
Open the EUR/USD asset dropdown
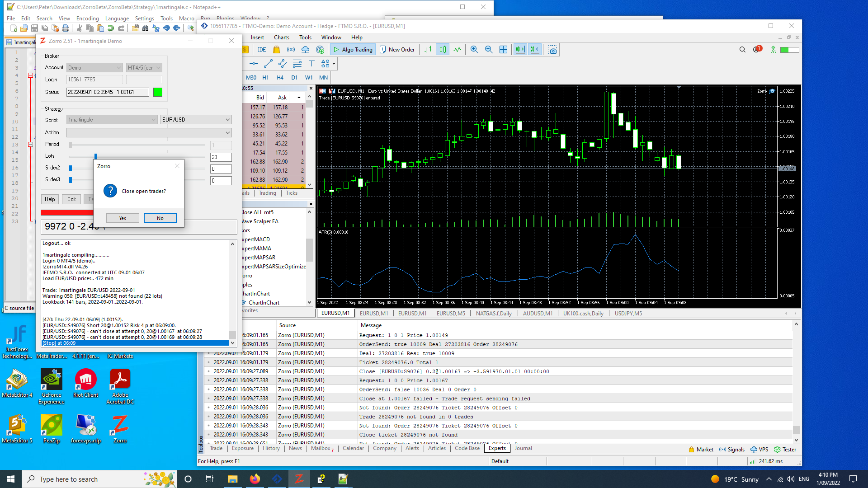tap(196, 120)
